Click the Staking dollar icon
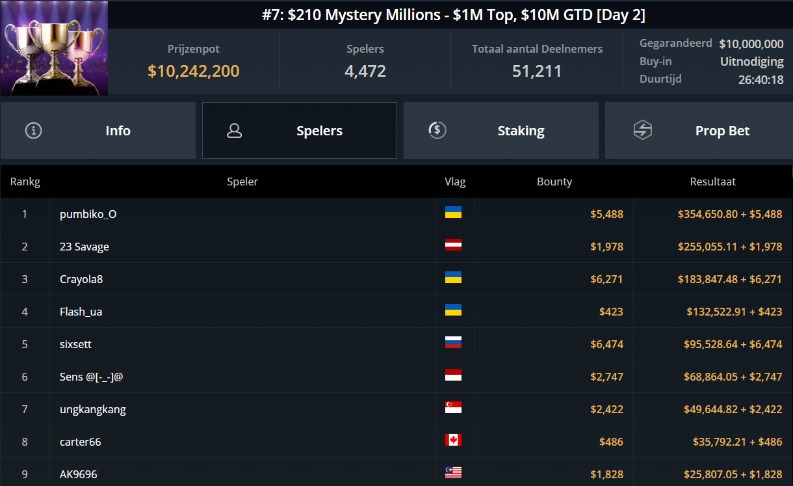 (436, 130)
